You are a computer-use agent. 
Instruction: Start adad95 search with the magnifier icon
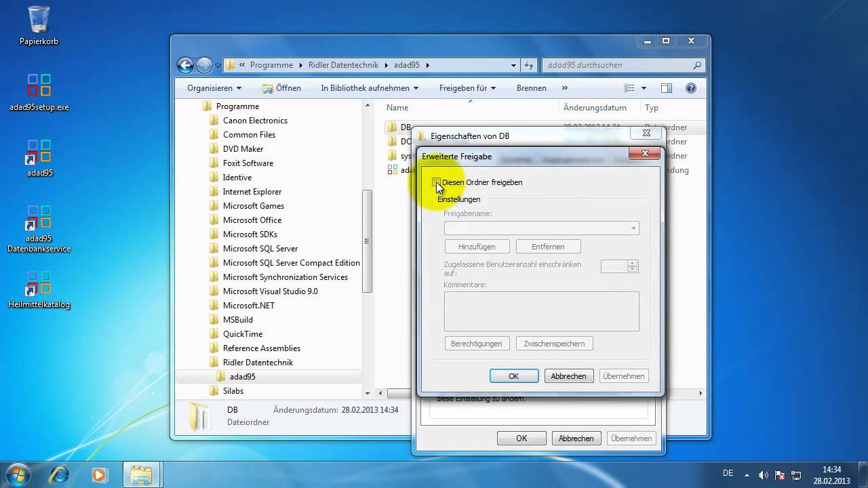click(697, 65)
